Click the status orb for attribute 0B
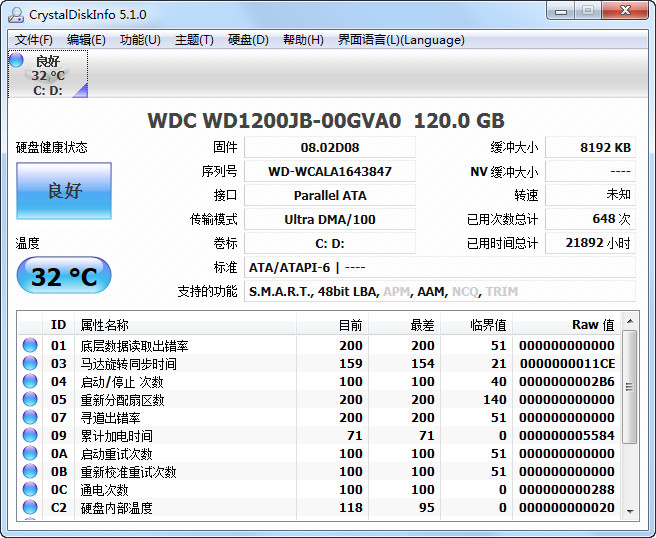 coord(30,471)
